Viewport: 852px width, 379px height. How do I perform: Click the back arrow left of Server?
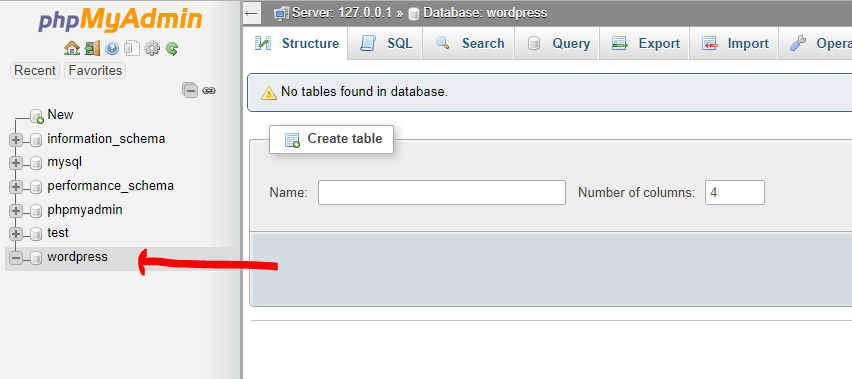[x=251, y=12]
